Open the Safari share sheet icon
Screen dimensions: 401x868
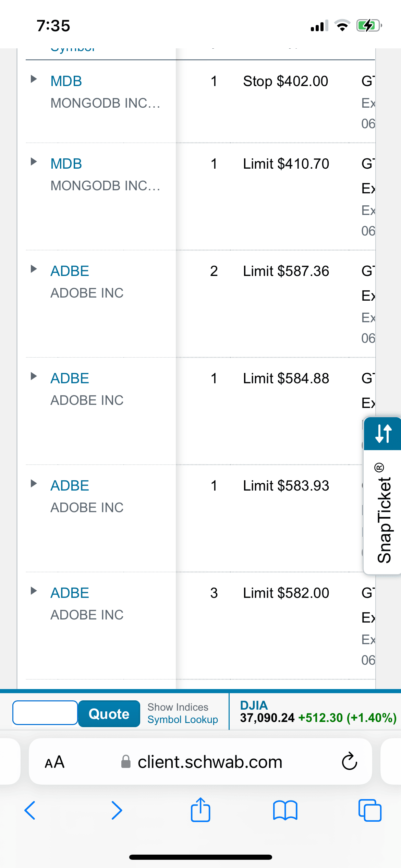tap(200, 810)
